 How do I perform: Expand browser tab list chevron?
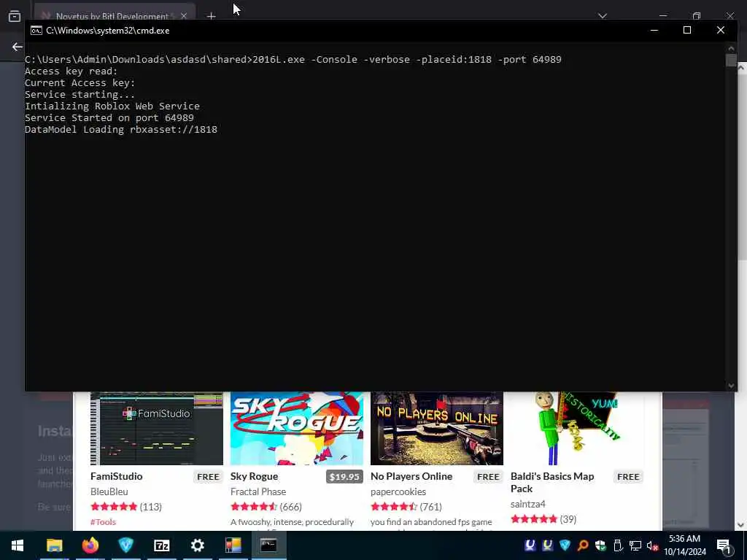tap(602, 16)
